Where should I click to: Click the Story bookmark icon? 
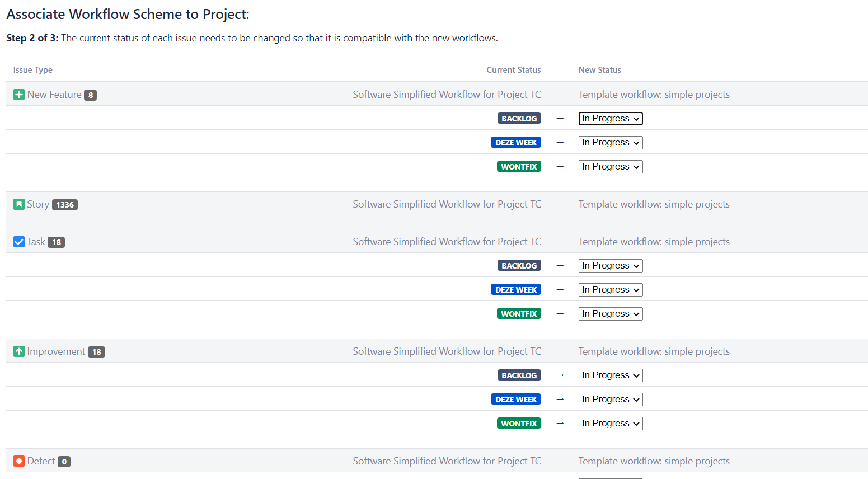click(x=19, y=204)
